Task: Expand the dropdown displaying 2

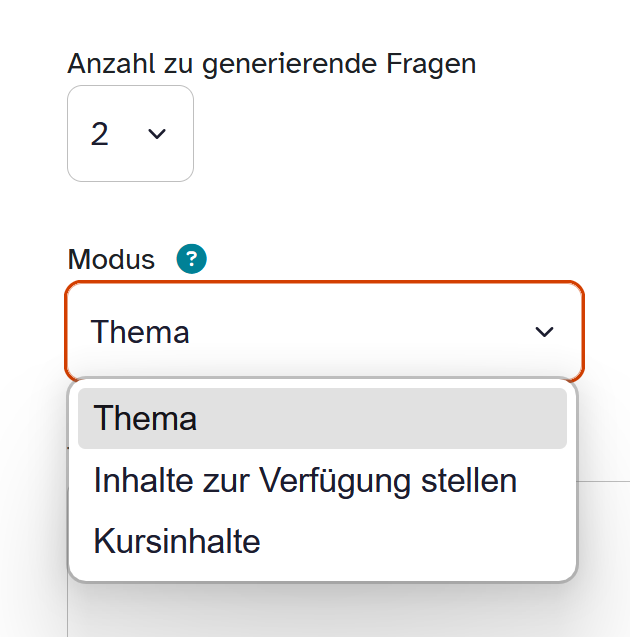Action: [x=130, y=134]
